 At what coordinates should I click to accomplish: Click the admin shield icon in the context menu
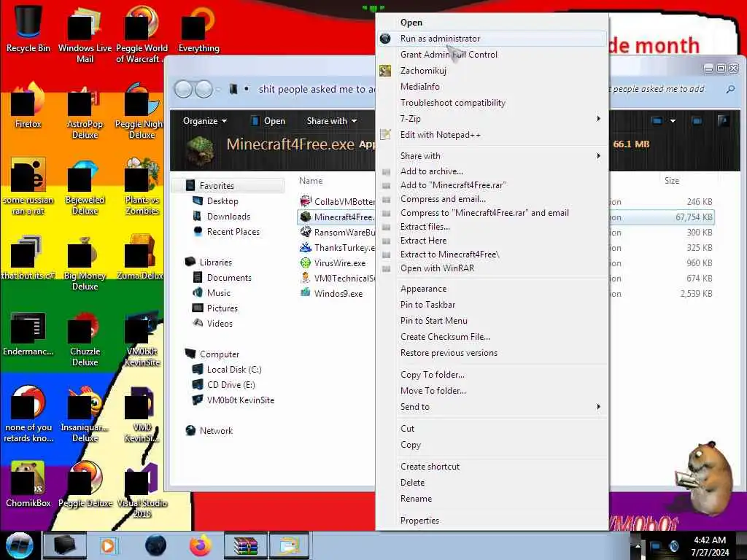[385, 39]
